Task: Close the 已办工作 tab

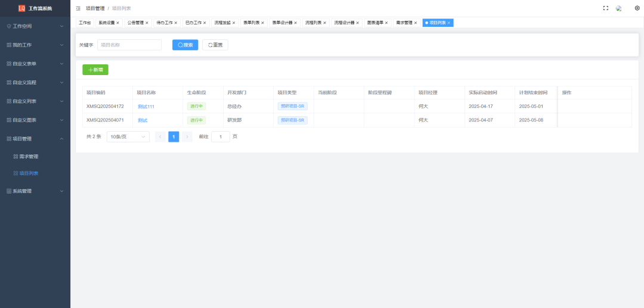Action: coord(205,23)
